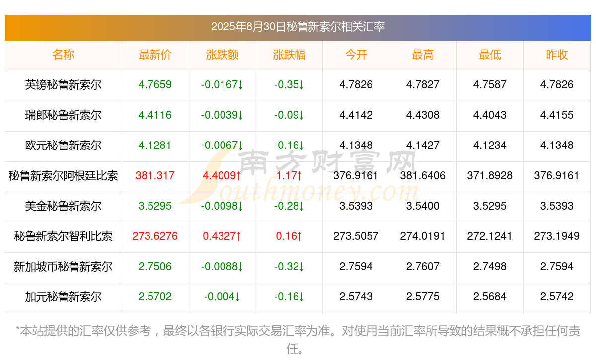Click the high value 3.5400
Viewport: 596px width, 364px height.
tap(423, 206)
